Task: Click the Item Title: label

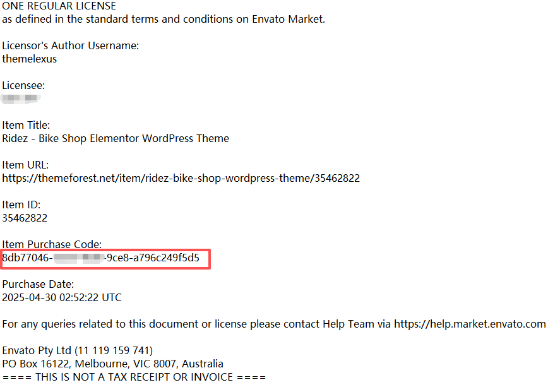Action: pyautogui.click(x=26, y=125)
